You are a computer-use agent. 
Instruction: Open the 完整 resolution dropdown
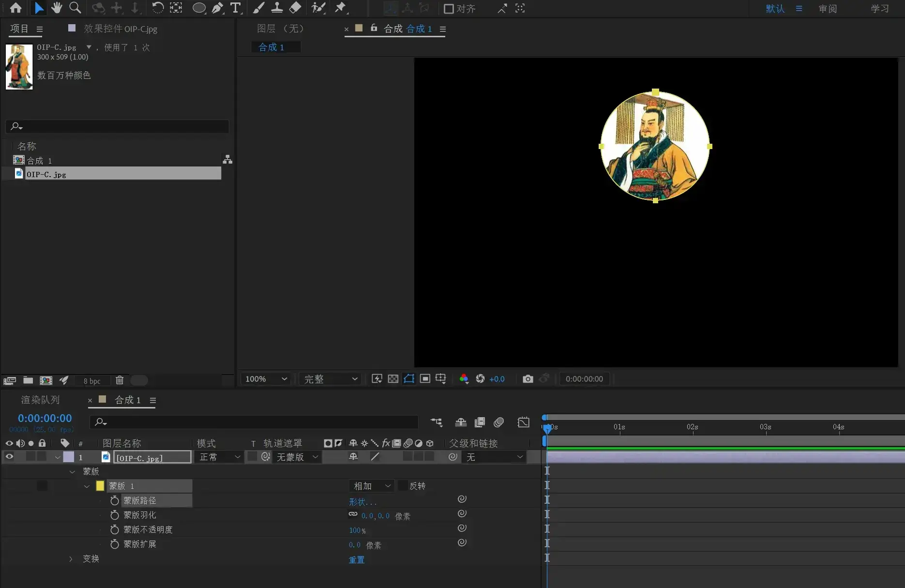(331, 379)
